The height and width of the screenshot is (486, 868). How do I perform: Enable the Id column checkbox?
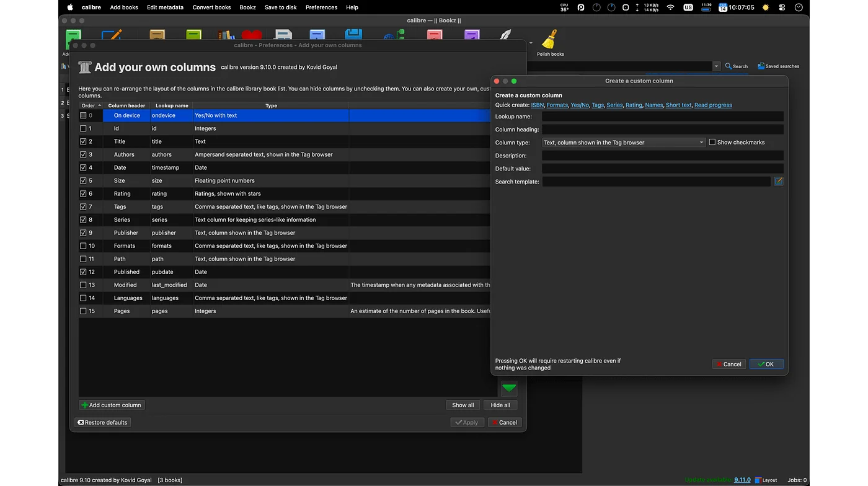point(83,128)
